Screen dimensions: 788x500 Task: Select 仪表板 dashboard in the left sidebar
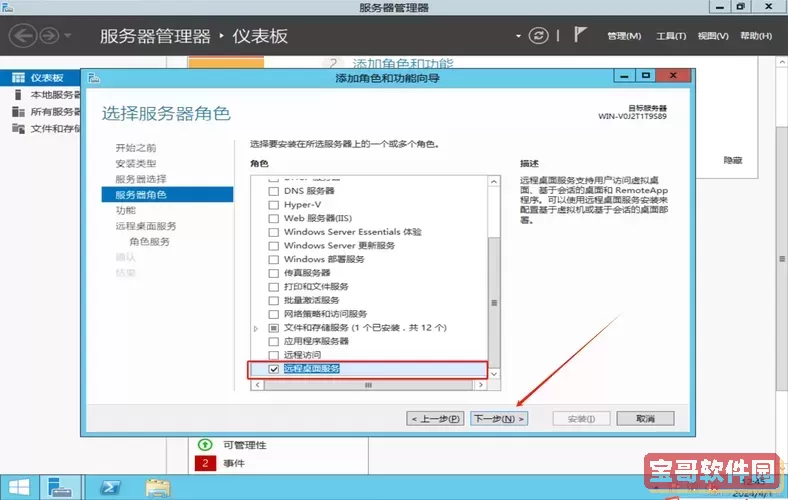(x=46, y=77)
